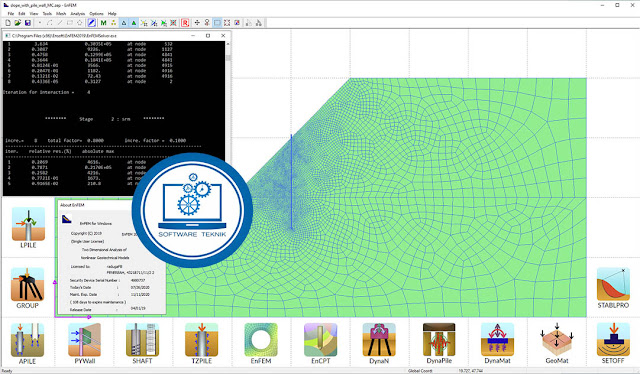Open the Tools menu

tap(47, 13)
